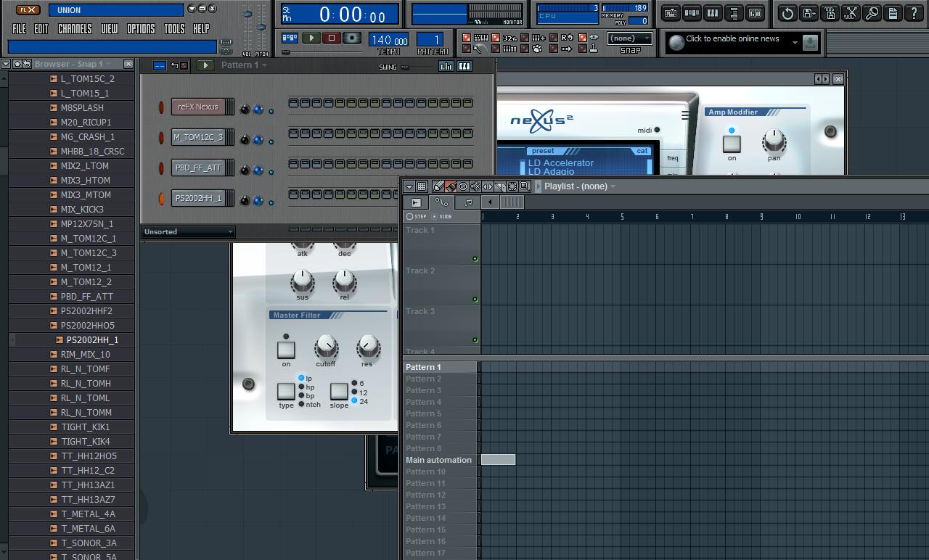
Task: Click the keyboard editor icon in step sequencer
Action: pyautogui.click(x=464, y=67)
